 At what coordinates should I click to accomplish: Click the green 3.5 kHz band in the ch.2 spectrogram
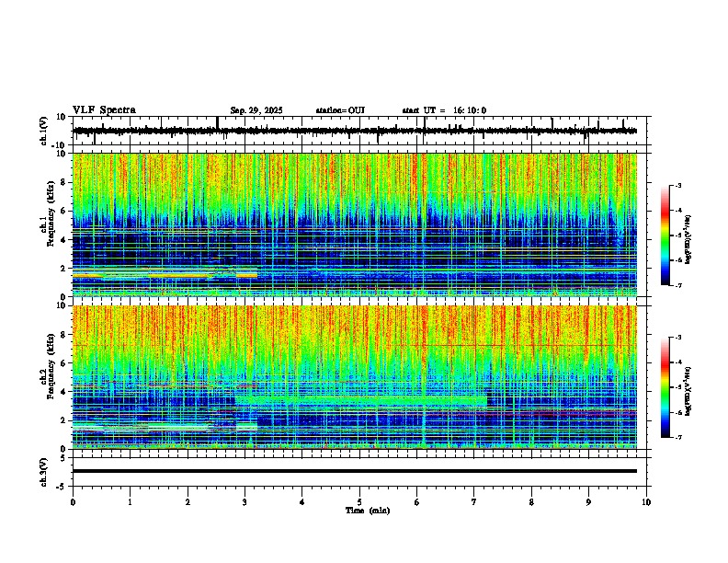pos(361,400)
